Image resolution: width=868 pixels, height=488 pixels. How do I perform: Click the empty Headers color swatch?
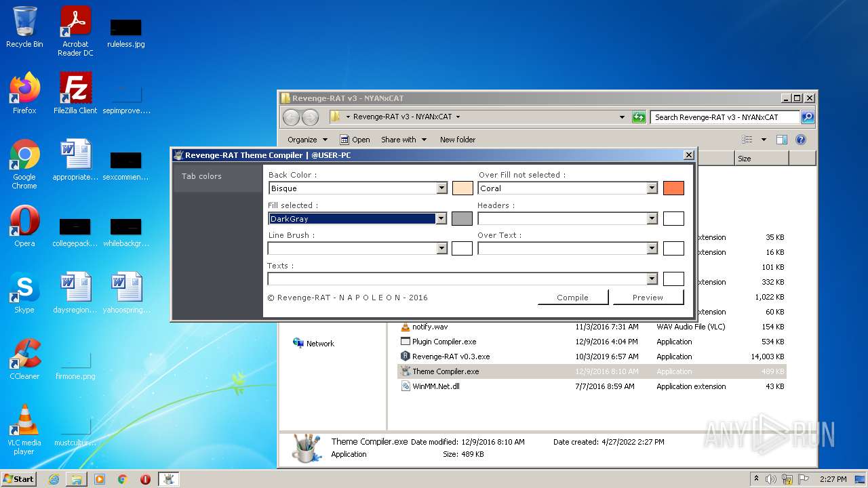tap(673, 219)
